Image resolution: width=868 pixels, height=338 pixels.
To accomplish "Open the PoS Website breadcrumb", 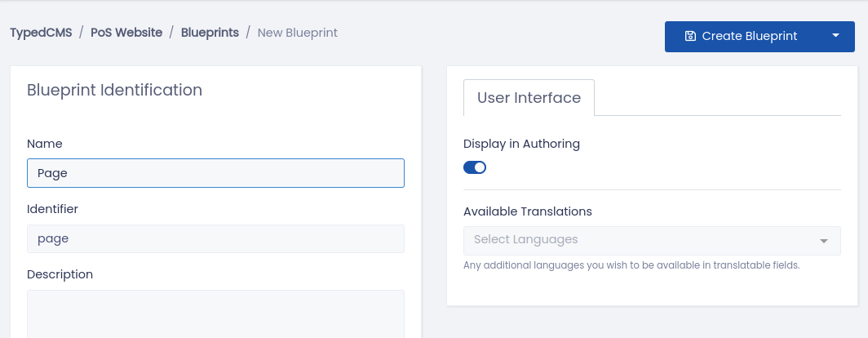I will (126, 33).
